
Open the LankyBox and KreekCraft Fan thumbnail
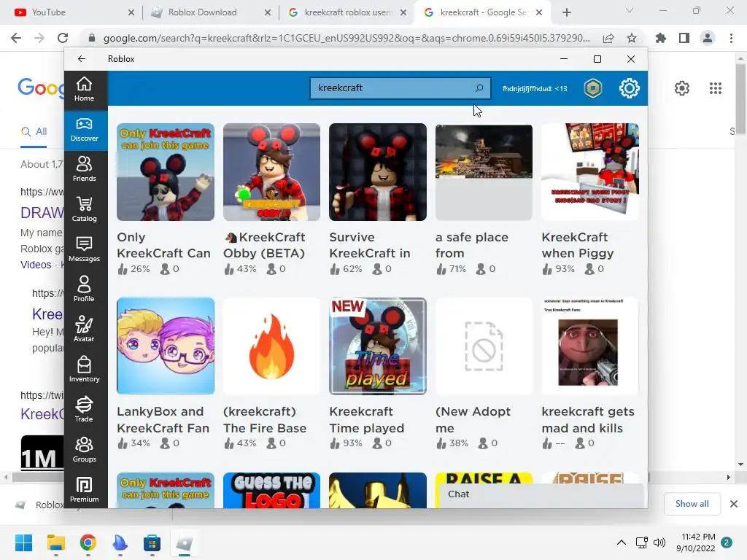tap(166, 346)
